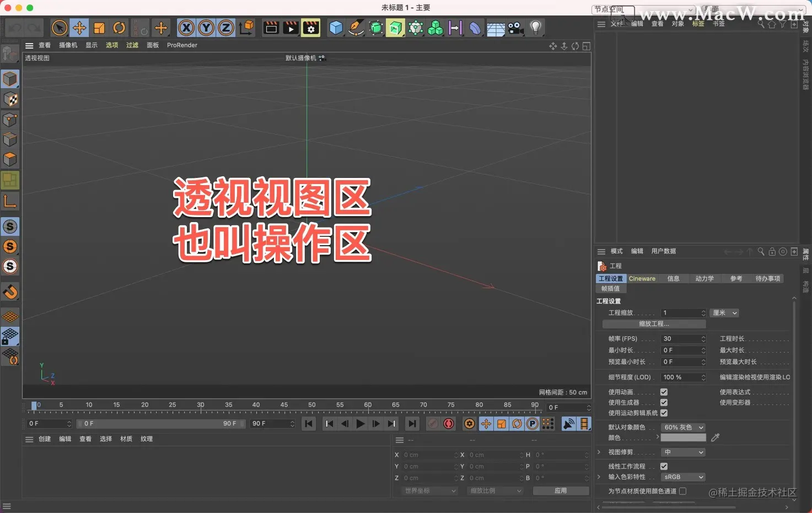Open the 厘米 unit dropdown
Image resolution: width=812 pixels, height=513 pixels.
point(724,313)
